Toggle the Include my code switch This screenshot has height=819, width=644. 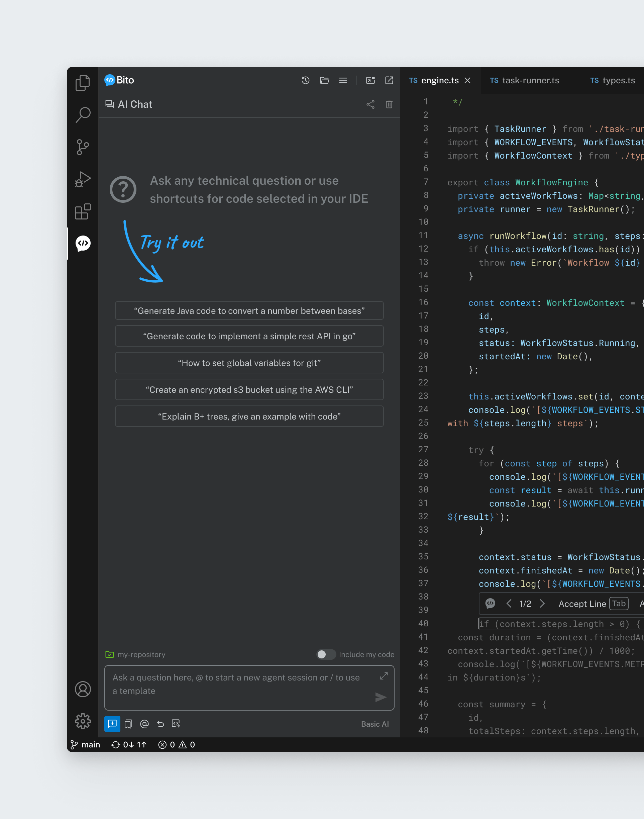pos(326,654)
